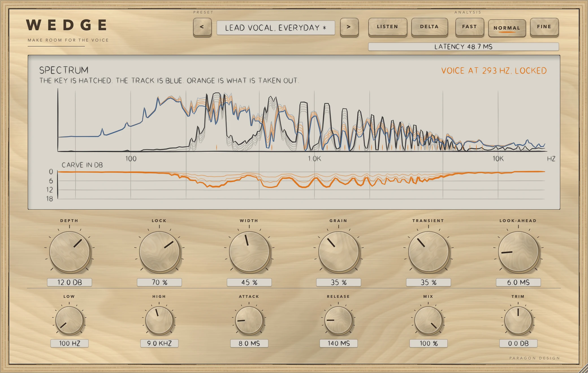This screenshot has width=588, height=373.
Task: Select Fine analysis mode
Action: point(544,27)
